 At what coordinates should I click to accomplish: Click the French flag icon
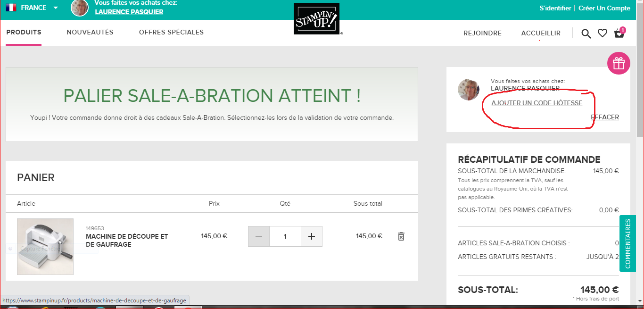tap(11, 8)
